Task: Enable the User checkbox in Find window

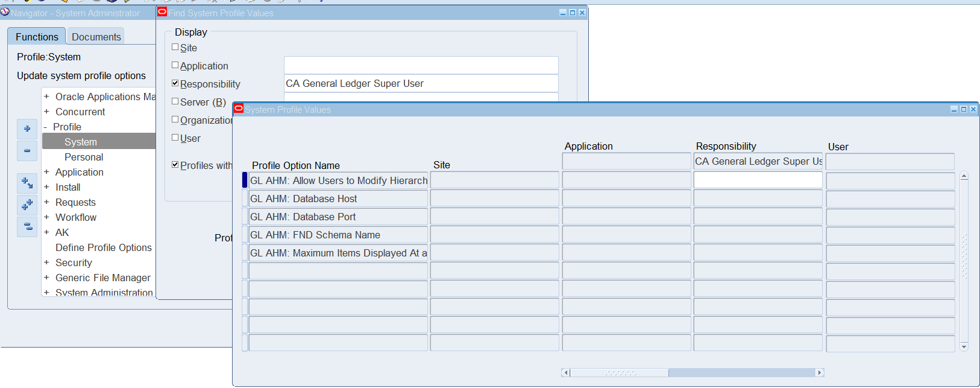Action: [x=175, y=138]
